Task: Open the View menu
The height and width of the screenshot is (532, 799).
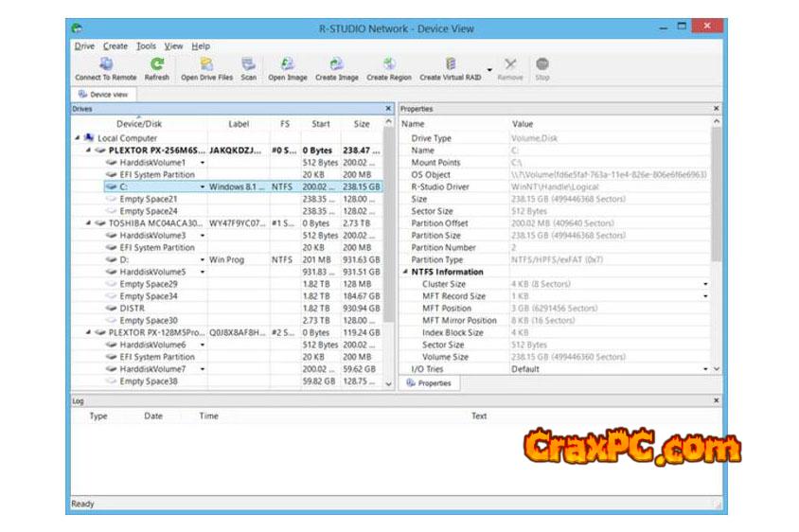Action: 173,45
